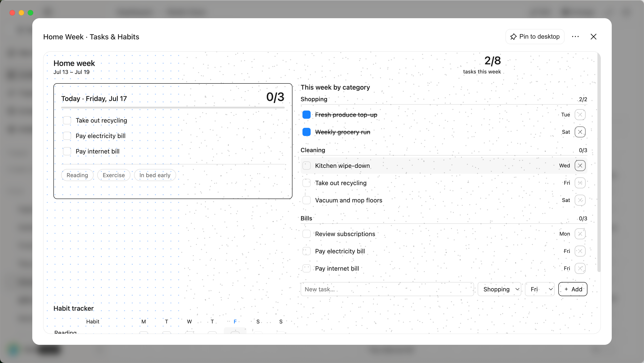The height and width of the screenshot is (363, 644).
Task: Delete the Review subscriptions task
Action: [580, 234]
